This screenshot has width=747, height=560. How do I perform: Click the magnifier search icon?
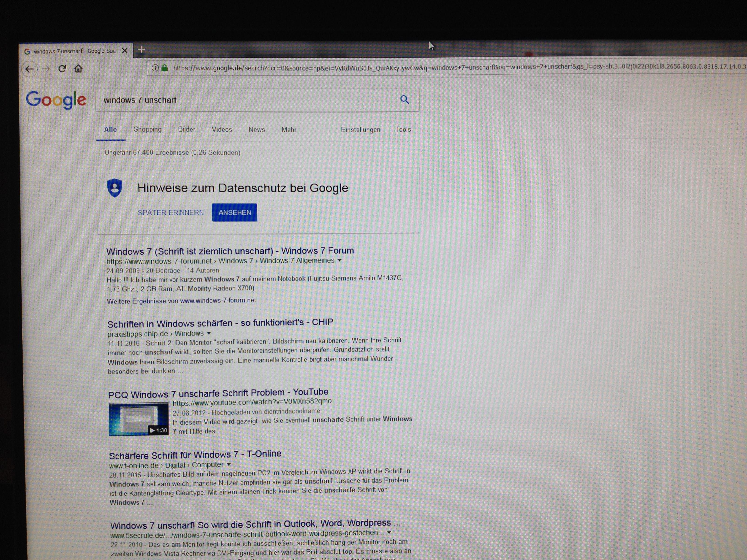pos(405,100)
